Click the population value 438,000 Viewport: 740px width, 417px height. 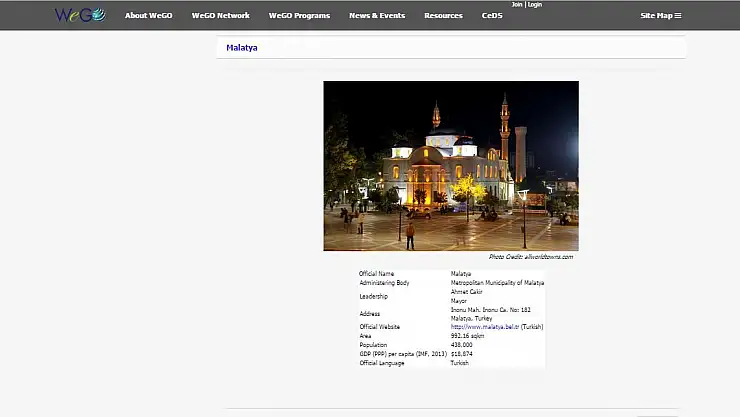pos(462,345)
